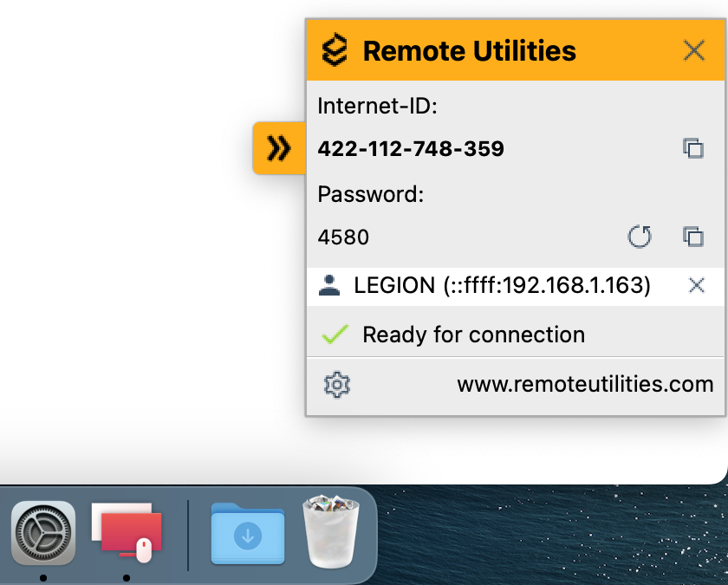728x585 pixels.
Task: Copy the password to clipboard
Action: coord(692,237)
